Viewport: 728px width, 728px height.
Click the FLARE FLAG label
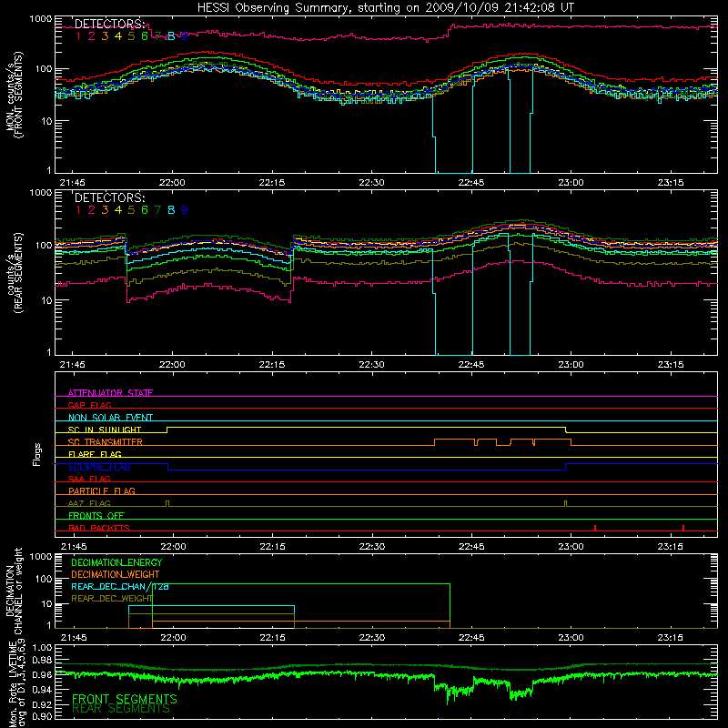[x=95, y=454]
